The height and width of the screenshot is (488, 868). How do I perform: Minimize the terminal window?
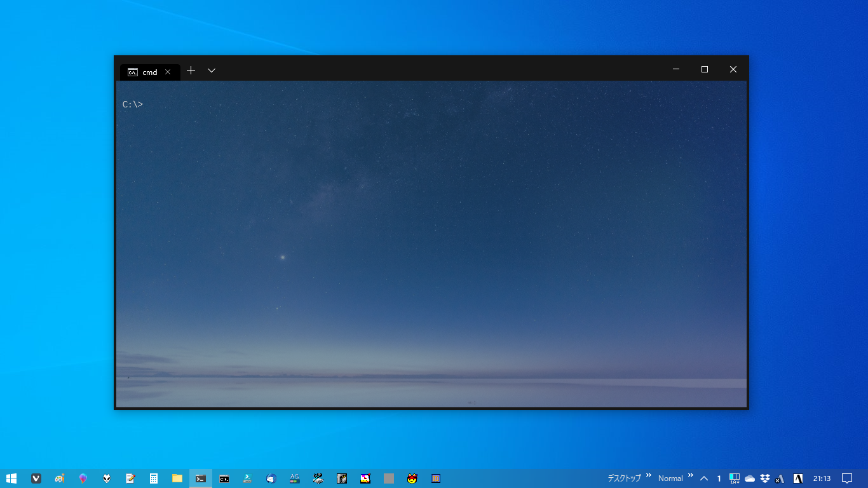pyautogui.click(x=676, y=69)
